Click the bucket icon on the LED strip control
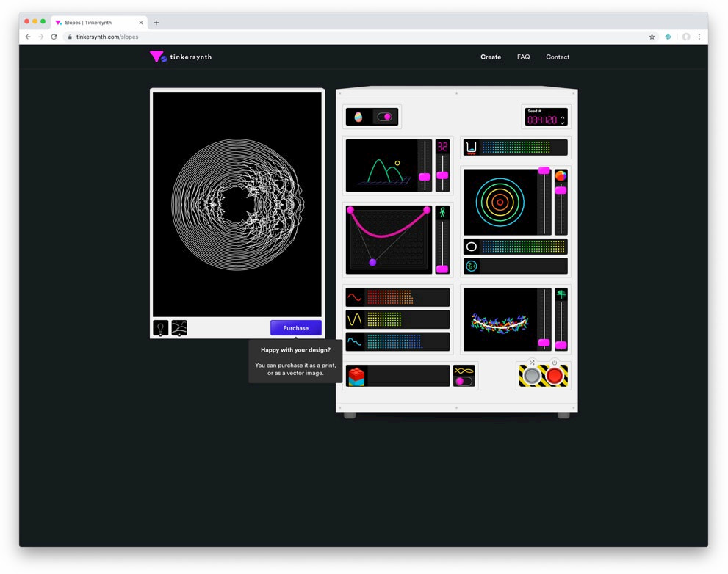Image resolution: width=728 pixels, height=574 pixels. click(x=471, y=148)
